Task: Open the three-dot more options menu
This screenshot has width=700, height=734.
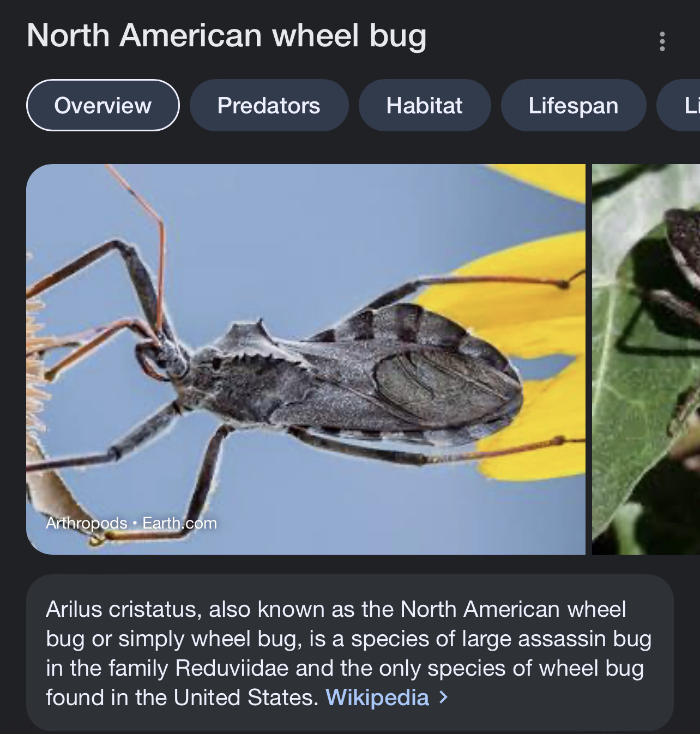Action: click(x=662, y=41)
